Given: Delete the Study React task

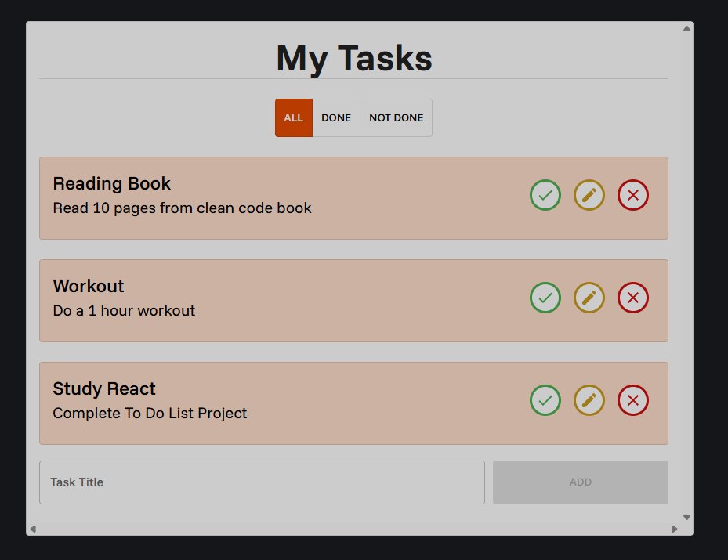Looking at the screenshot, I should (633, 400).
